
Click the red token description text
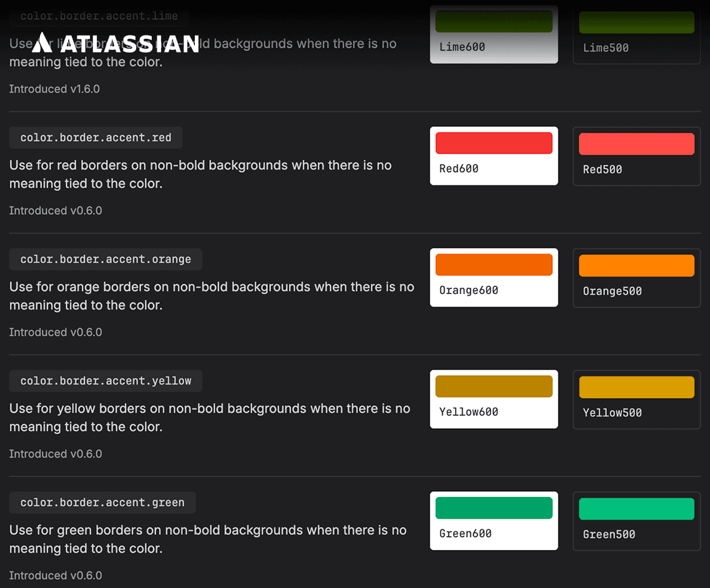(200, 174)
